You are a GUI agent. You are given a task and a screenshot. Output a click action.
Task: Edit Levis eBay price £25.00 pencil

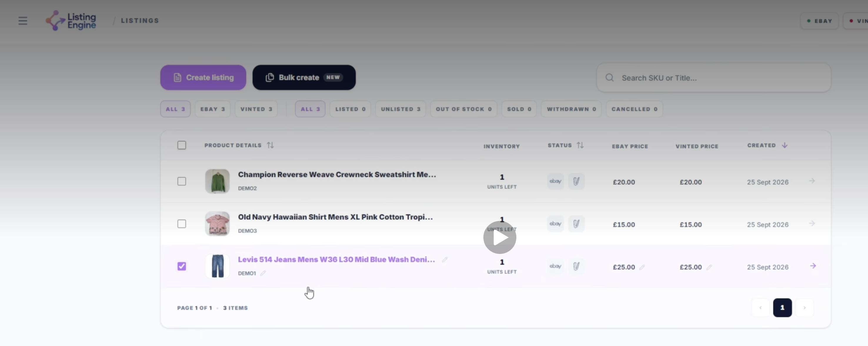coord(642,267)
